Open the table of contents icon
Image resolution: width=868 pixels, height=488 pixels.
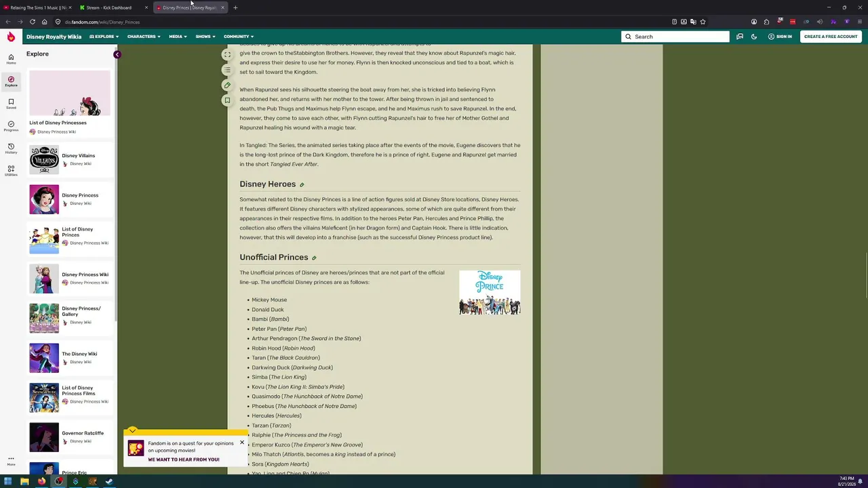227,70
